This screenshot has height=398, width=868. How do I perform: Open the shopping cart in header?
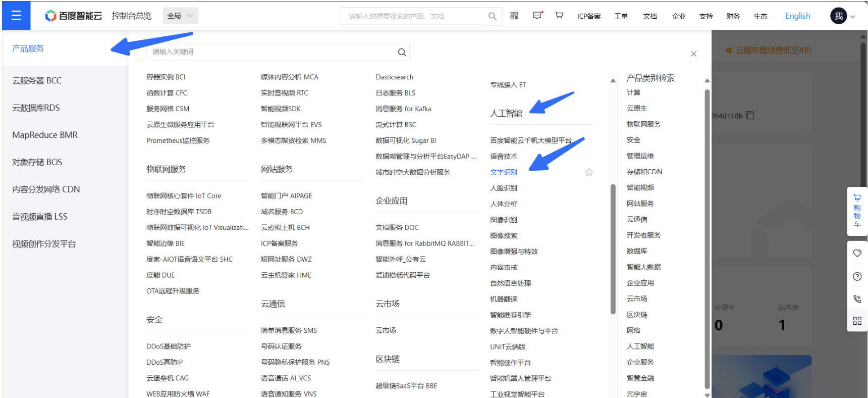[559, 16]
